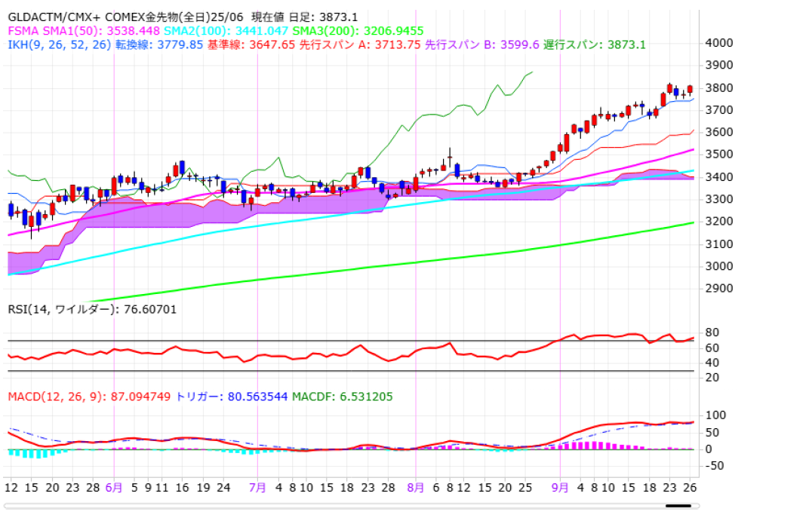The height and width of the screenshot is (527, 812).
Task: Select the トリガー legend value
Action: [x=231, y=397]
